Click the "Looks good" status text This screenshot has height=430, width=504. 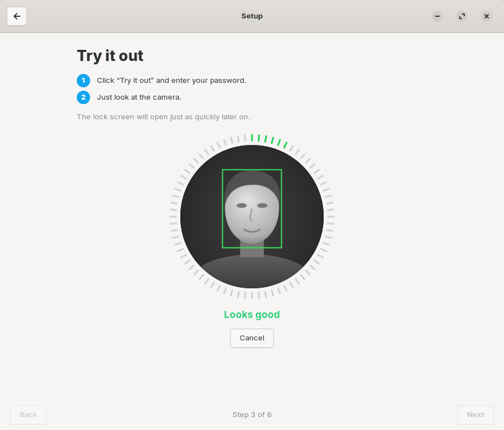[251, 314]
